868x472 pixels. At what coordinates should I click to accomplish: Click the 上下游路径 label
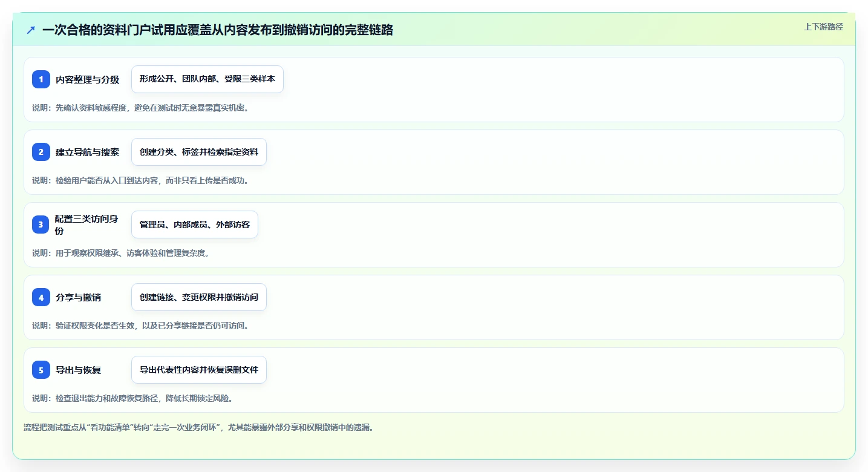(x=823, y=27)
